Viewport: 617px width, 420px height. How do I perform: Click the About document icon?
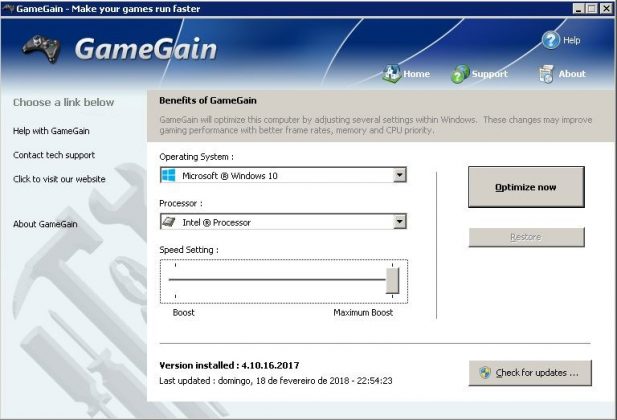tap(546, 74)
